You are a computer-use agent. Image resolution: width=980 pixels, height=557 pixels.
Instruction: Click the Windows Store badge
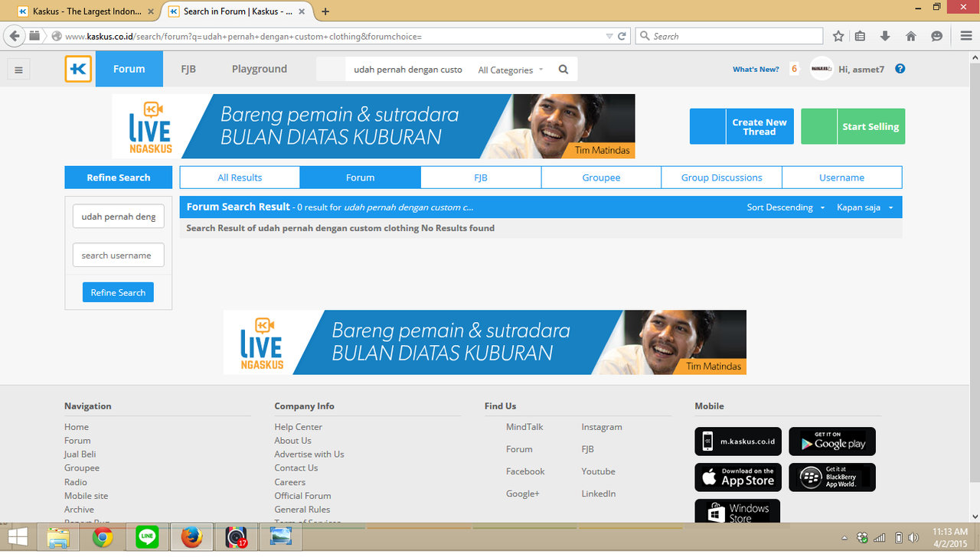coord(737,511)
